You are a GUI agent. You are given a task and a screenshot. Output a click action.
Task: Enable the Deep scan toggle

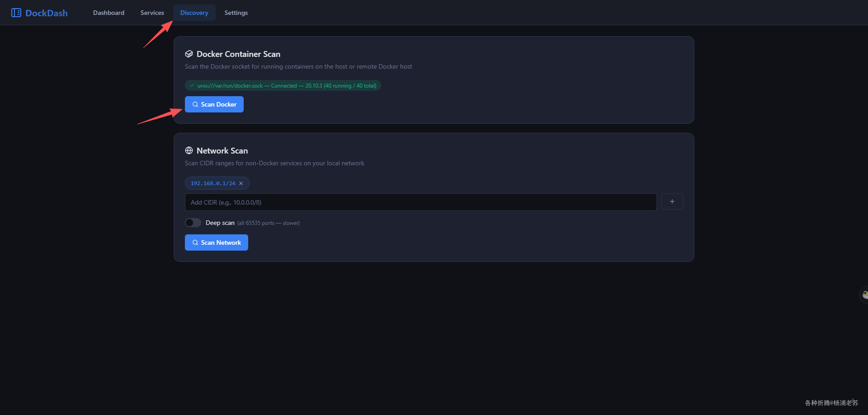coord(193,223)
